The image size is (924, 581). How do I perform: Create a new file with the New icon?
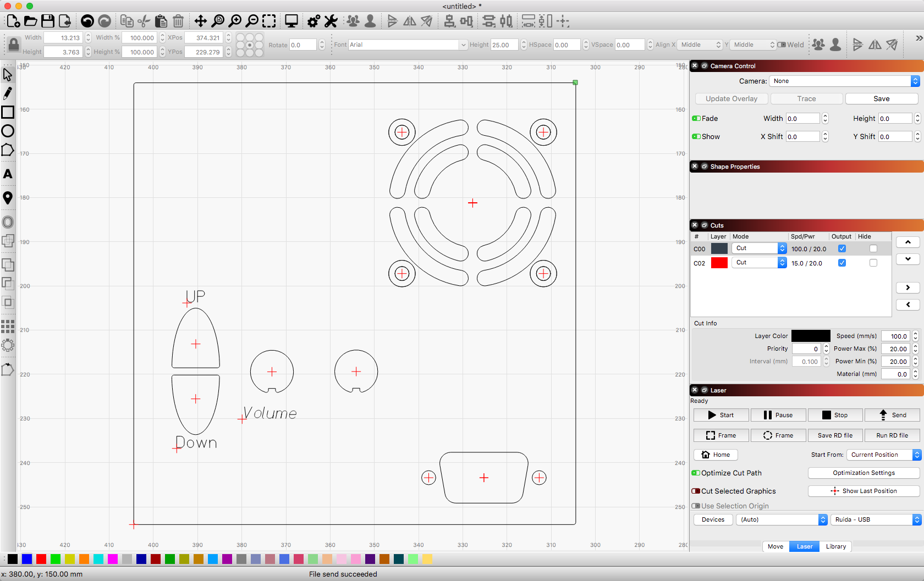pyautogui.click(x=13, y=21)
